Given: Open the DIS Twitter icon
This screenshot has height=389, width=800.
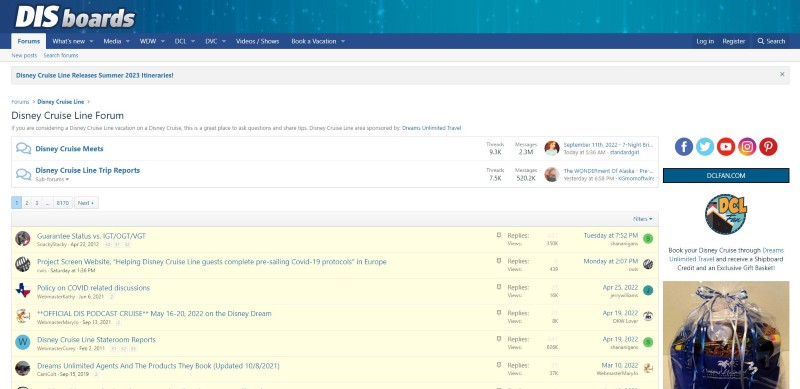Looking at the screenshot, I should pos(705,147).
